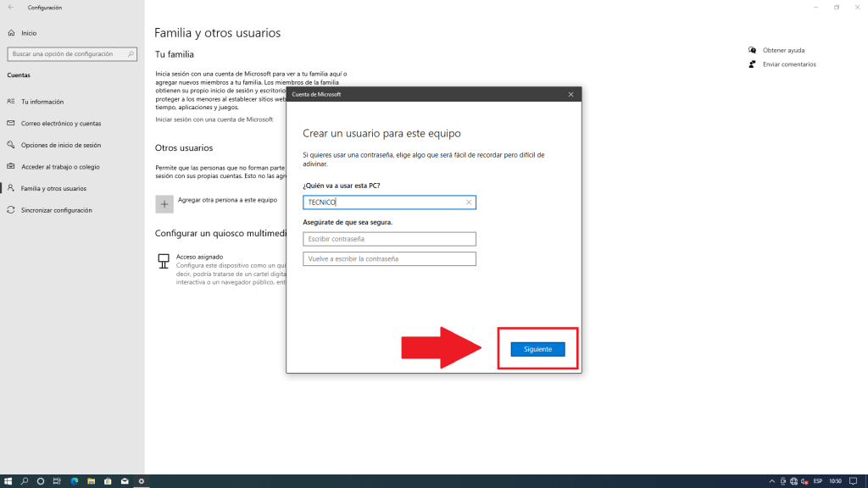This screenshot has height=488, width=868.
Task: Open Sincronizar configuración section
Action: 56,210
